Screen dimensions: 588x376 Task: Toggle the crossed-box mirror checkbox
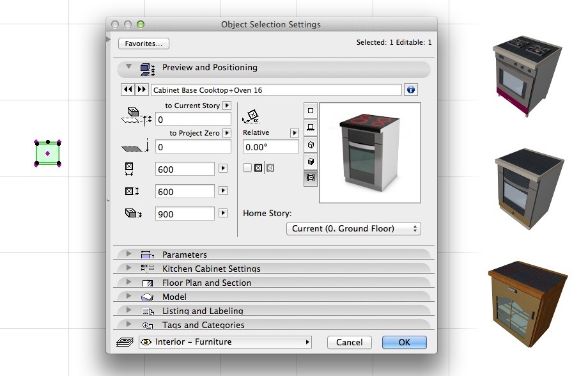(x=259, y=167)
